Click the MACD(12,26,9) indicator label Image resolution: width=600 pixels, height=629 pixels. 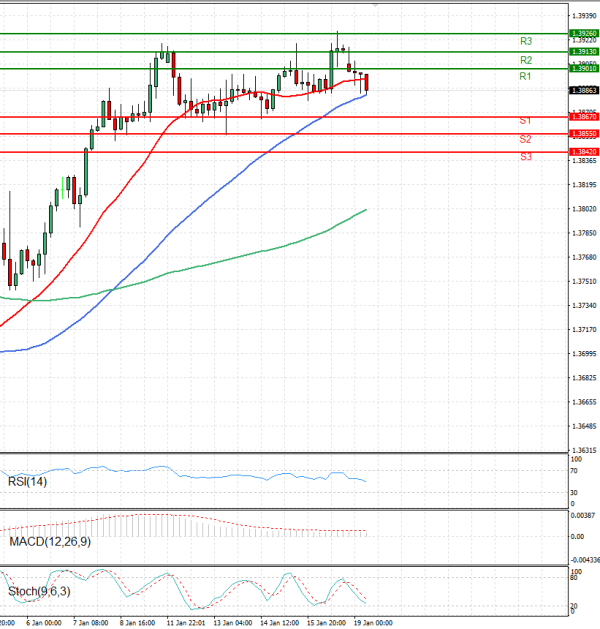coord(47,541)
